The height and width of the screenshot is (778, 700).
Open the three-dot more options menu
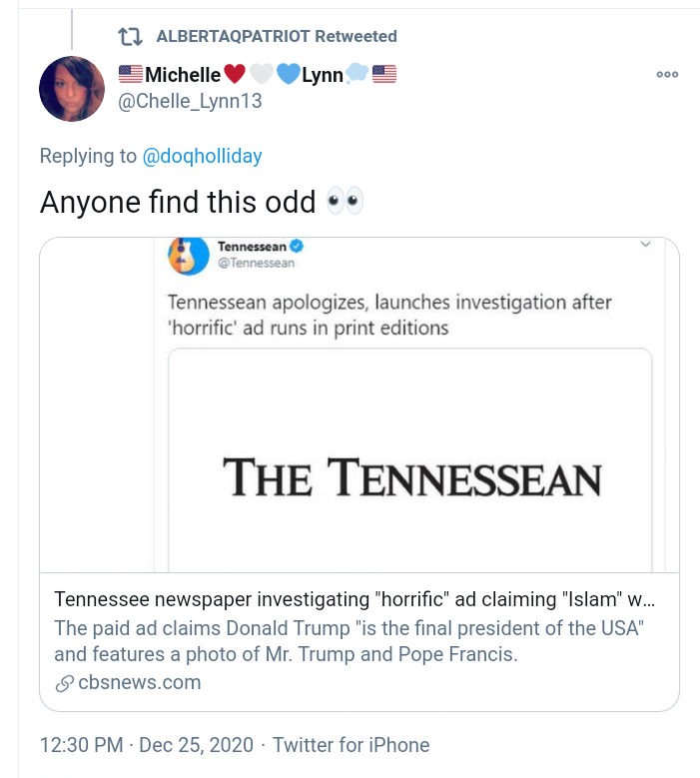pos(667,74)
